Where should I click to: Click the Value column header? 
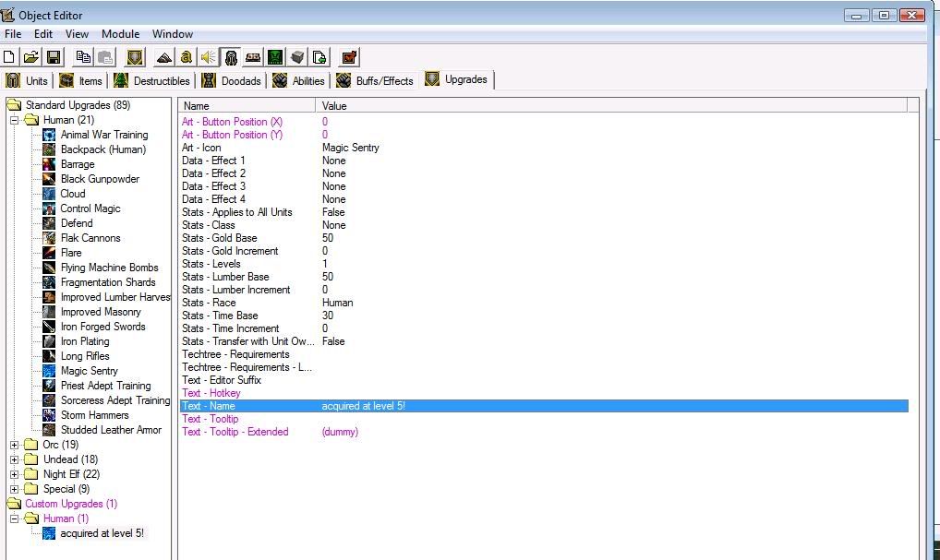click(x=611, y=106)
